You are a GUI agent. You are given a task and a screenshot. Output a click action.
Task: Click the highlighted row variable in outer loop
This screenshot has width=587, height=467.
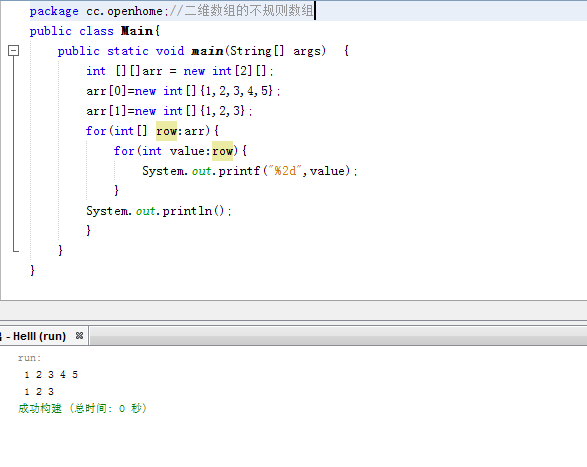click(166, 131)
